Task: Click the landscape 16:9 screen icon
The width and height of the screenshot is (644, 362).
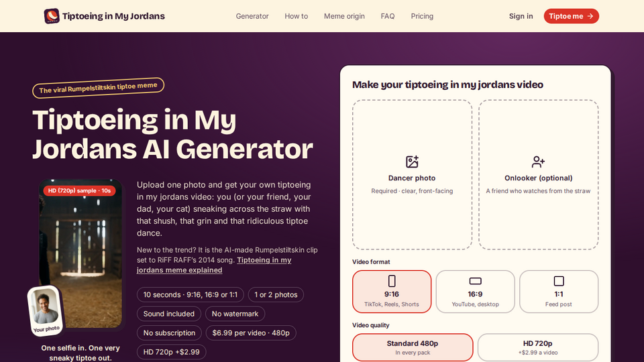Action: click(x=475, y=281)
